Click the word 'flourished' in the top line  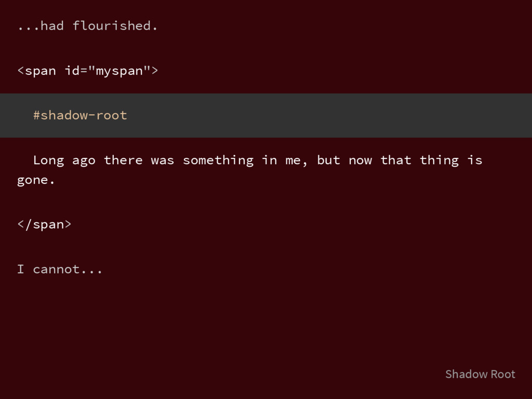pos(112,26)
